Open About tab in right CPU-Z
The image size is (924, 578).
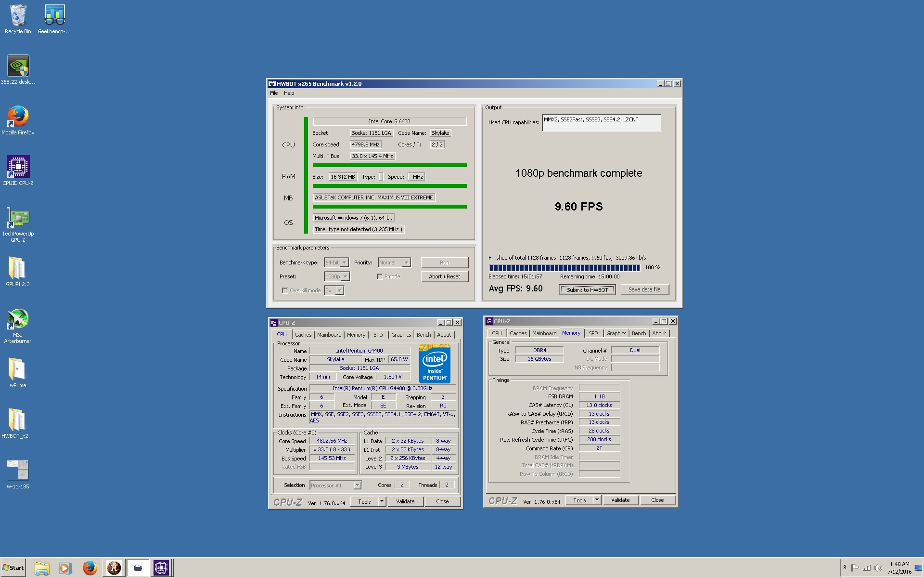click(659, 333)
